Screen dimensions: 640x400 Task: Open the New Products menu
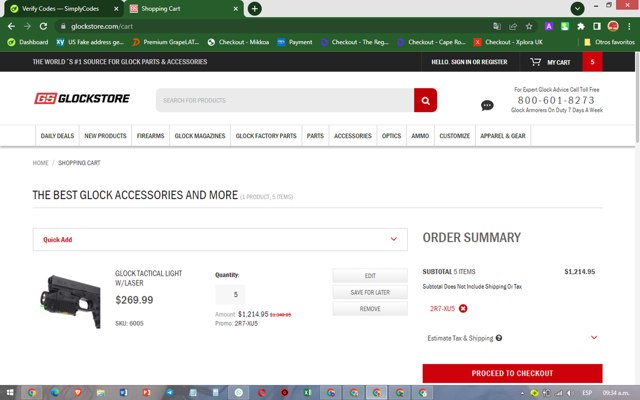(x=105, y=136)
